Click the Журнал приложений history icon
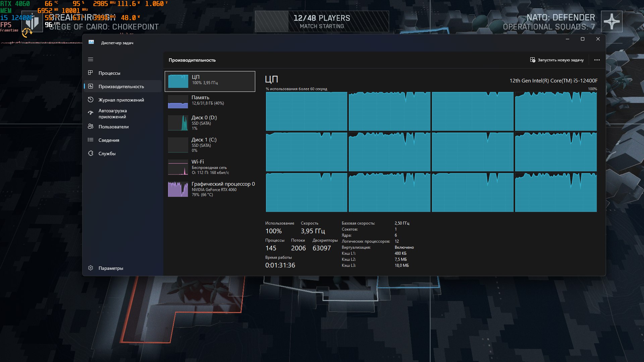The height and width of the screenshot is (362, 644). click(x=91, y=100)
